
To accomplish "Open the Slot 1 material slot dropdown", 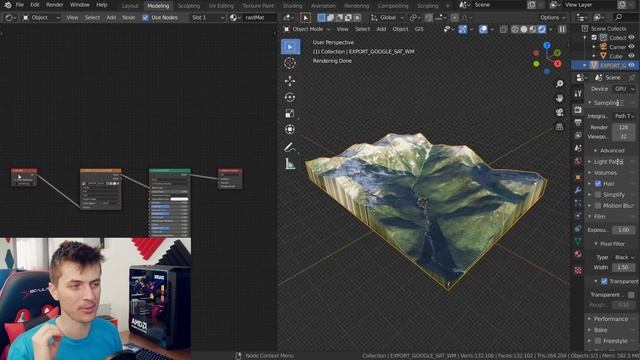I will coord(207,18).
